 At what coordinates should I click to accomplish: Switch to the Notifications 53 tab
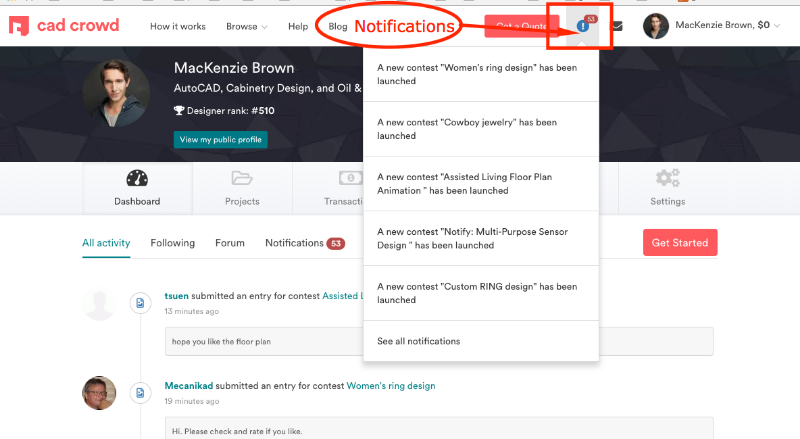tap(305, 243)
